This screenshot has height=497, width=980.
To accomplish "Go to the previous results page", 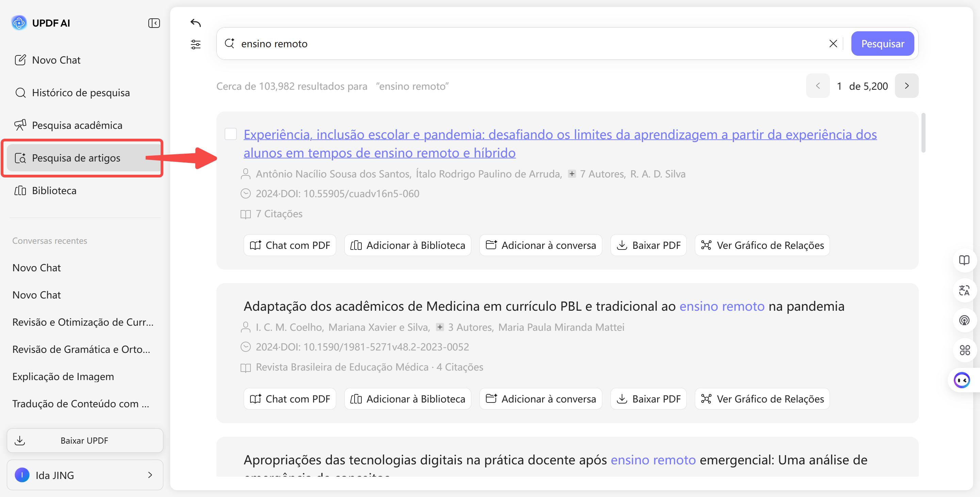I will pyautogui.click(x=818, y=86).
